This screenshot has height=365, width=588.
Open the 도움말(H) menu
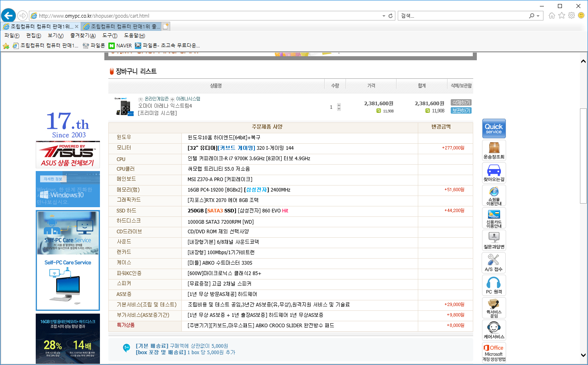(x=134, y=36)
